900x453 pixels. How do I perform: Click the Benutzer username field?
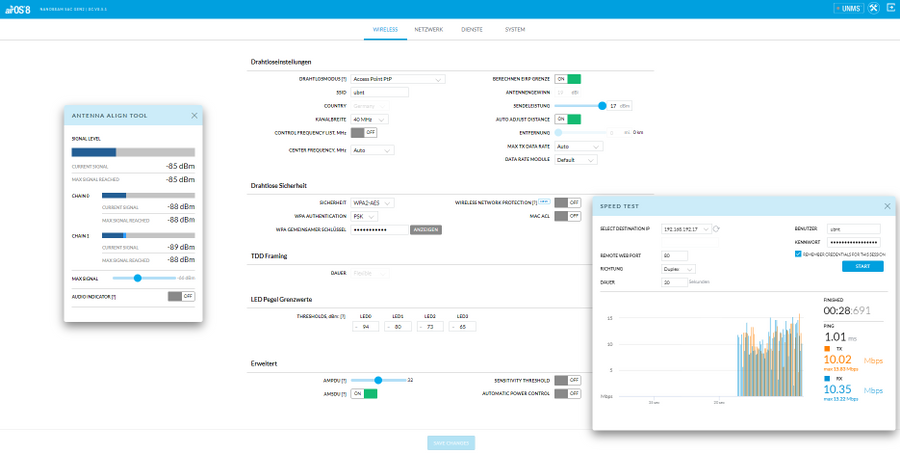[854, 229]
